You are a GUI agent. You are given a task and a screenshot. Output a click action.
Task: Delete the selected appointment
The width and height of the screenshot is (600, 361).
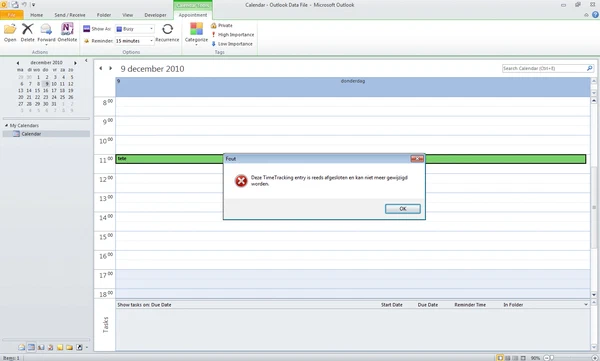pos(27,33)
